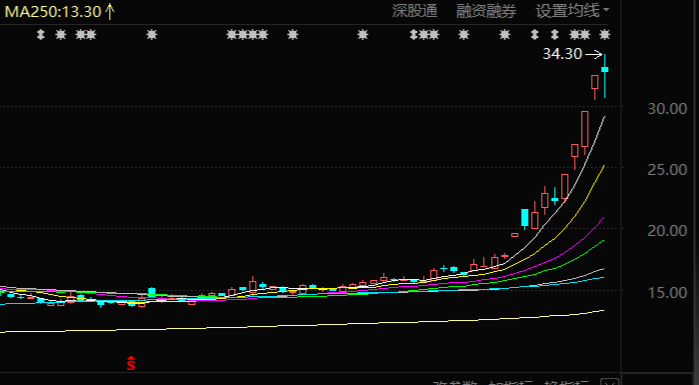
Task: Select the 34.30 high price label
Action: pos(562,54)
